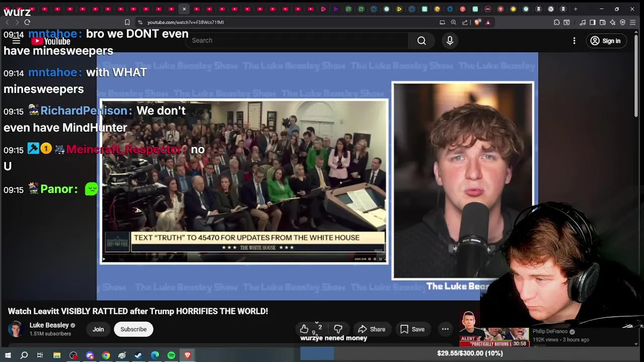Click the share icon in address bar
This screenshot has height=362, width=644.
465,22
